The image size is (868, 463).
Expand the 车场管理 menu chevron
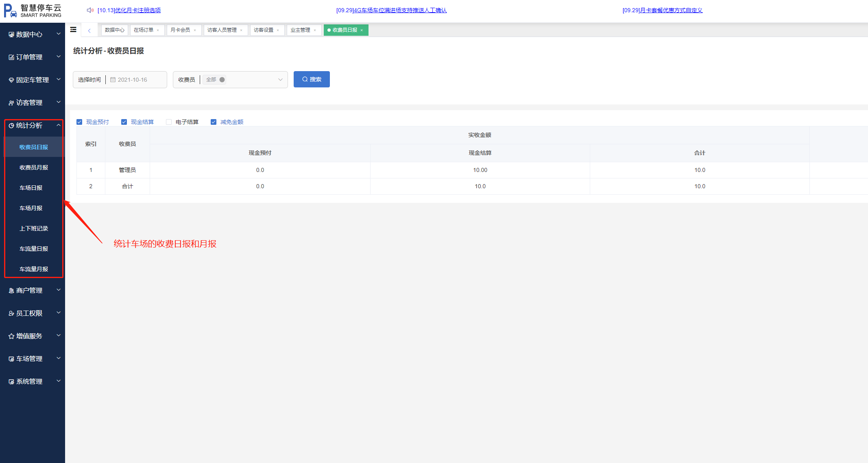click(59, 358)
